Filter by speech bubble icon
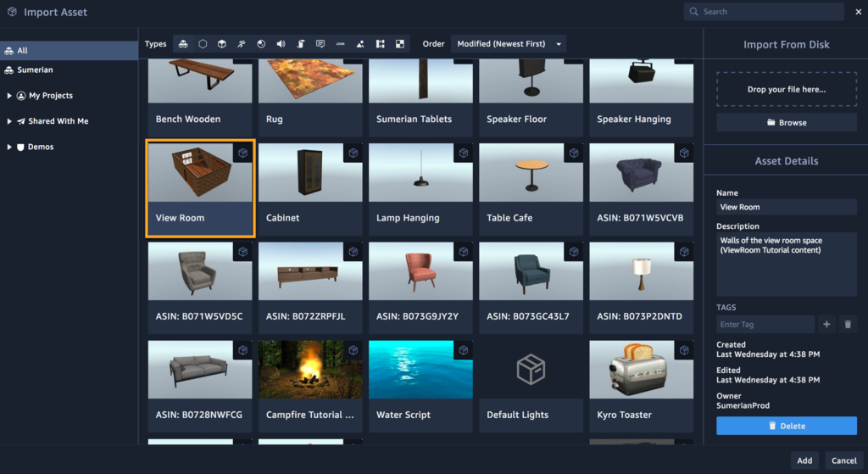This screenshot has height=474, width=868. (x=320, y=44)
